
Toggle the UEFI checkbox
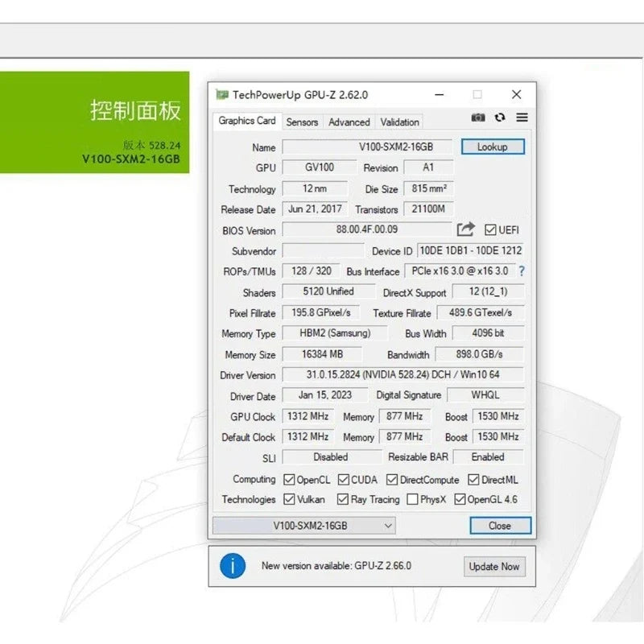coord(490,230)
